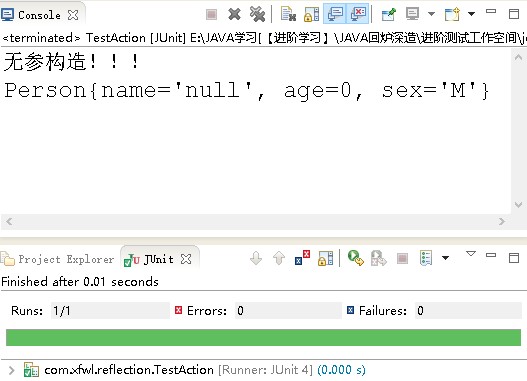Toggle Scroll Lock in the JUnit toolbar
This screenshot has height=381, width=527.
tap(325, 258)
